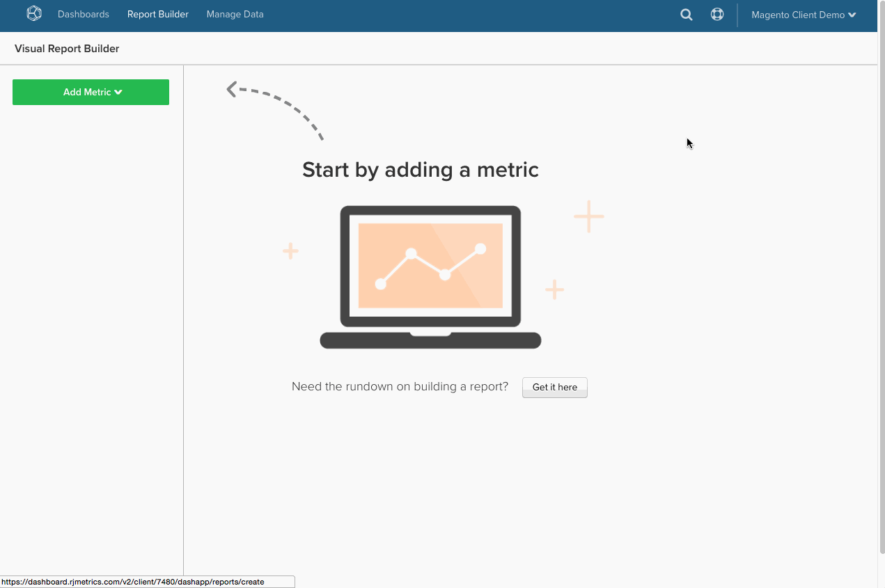Click the plus sign below the big plus
885x588 pixels.
coord(555,289)
